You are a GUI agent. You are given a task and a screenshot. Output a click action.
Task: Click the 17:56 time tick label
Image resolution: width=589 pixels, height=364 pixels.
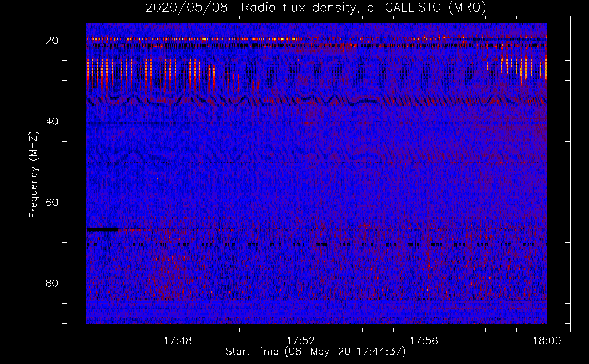click(424, 341)
